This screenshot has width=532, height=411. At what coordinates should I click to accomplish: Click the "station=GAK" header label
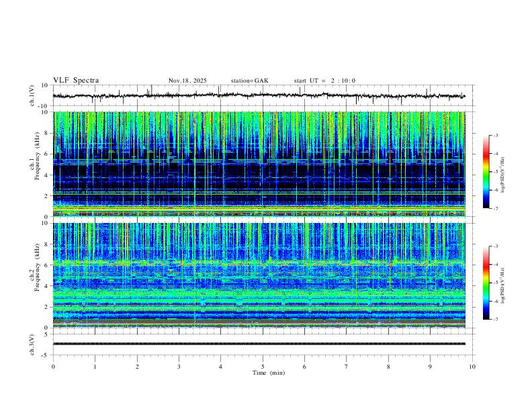[249, 81]
